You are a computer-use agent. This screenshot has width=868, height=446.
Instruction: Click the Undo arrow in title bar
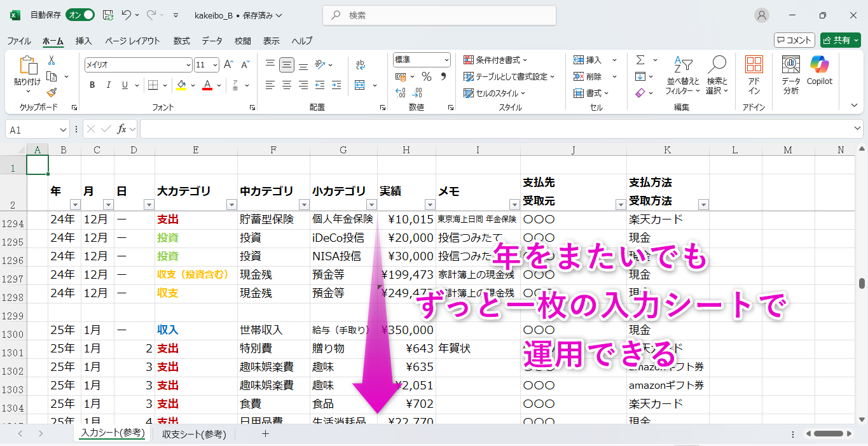(127, 15)
